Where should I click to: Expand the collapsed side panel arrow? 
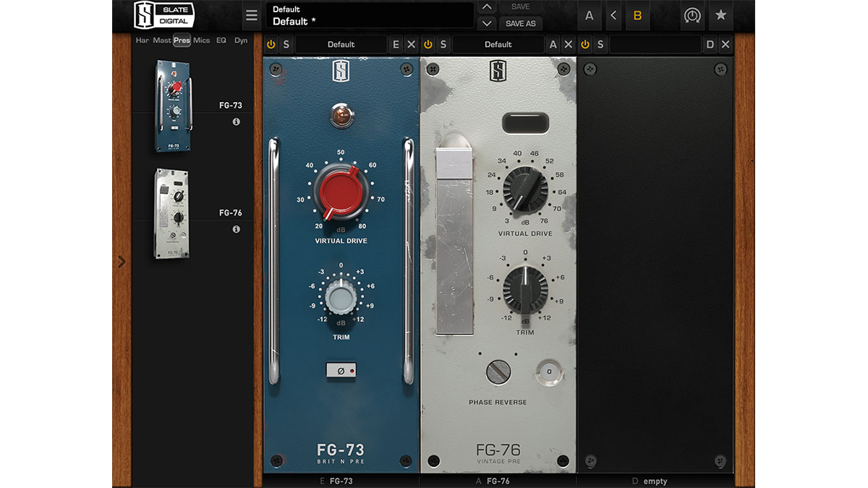point(122,262)
